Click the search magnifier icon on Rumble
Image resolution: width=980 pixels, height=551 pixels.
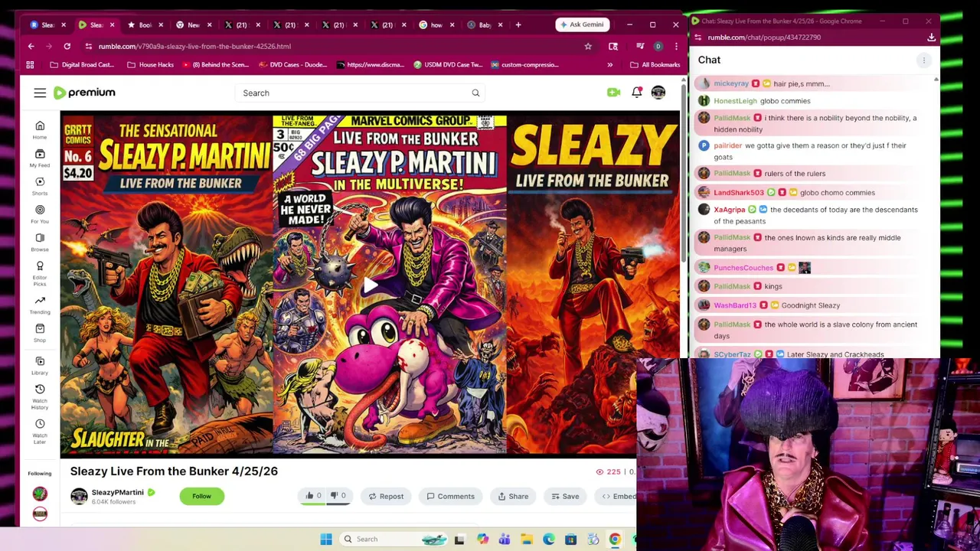coord(475,93)
